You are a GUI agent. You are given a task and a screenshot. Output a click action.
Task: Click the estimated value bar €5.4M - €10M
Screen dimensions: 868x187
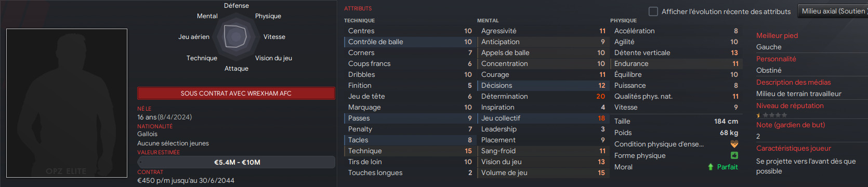[236, 162]
